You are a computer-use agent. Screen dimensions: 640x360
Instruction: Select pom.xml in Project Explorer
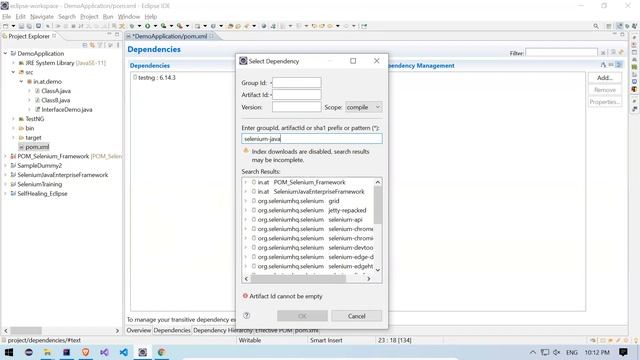pyautogui.click(x=37, y=147)
